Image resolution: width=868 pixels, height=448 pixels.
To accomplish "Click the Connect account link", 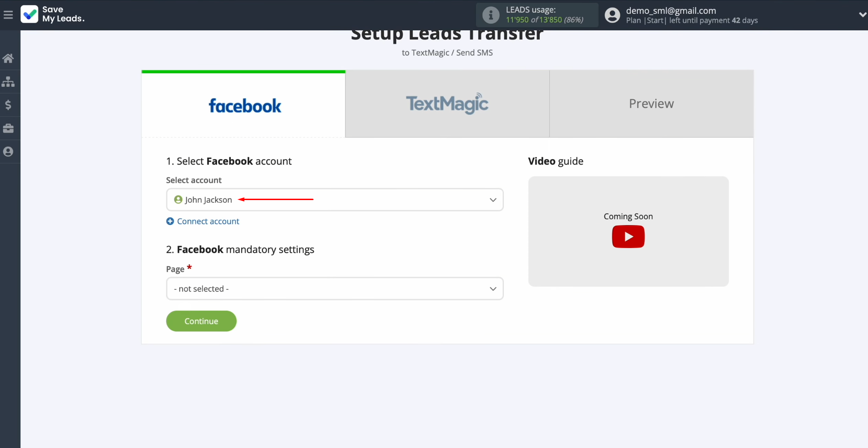I will [208, 221].
